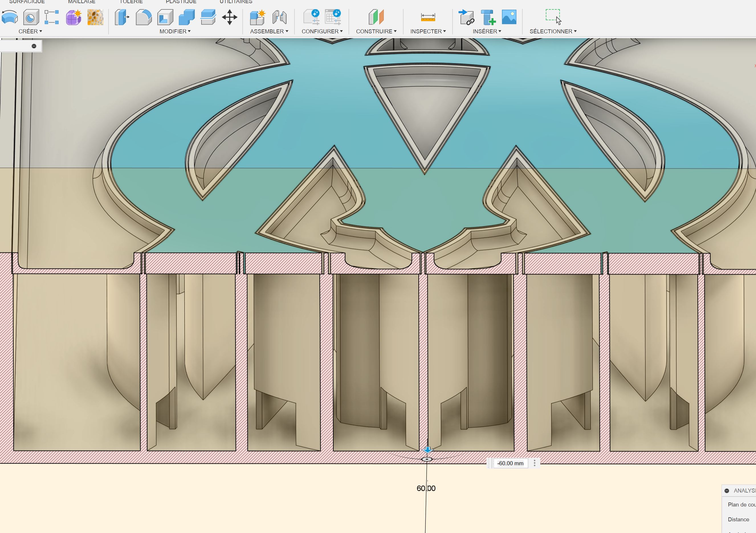The image size is (756, 533).
Task: Open the CRÉER dropdown menu
Action: tap(30, 31)
